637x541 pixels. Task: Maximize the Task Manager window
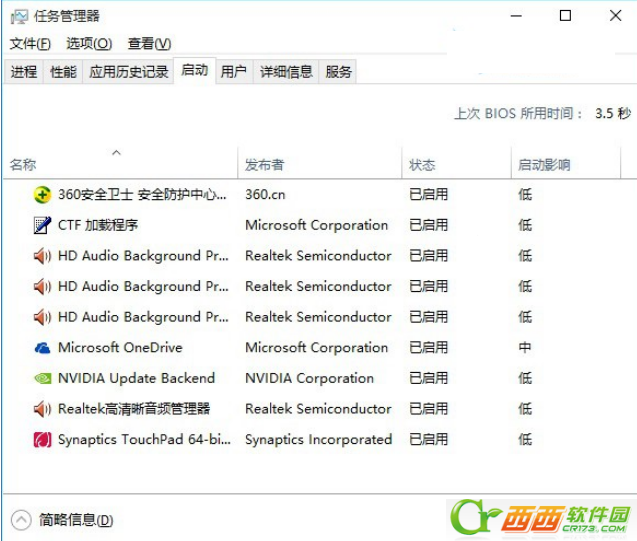pyautogui.click(x=565, y=16)
